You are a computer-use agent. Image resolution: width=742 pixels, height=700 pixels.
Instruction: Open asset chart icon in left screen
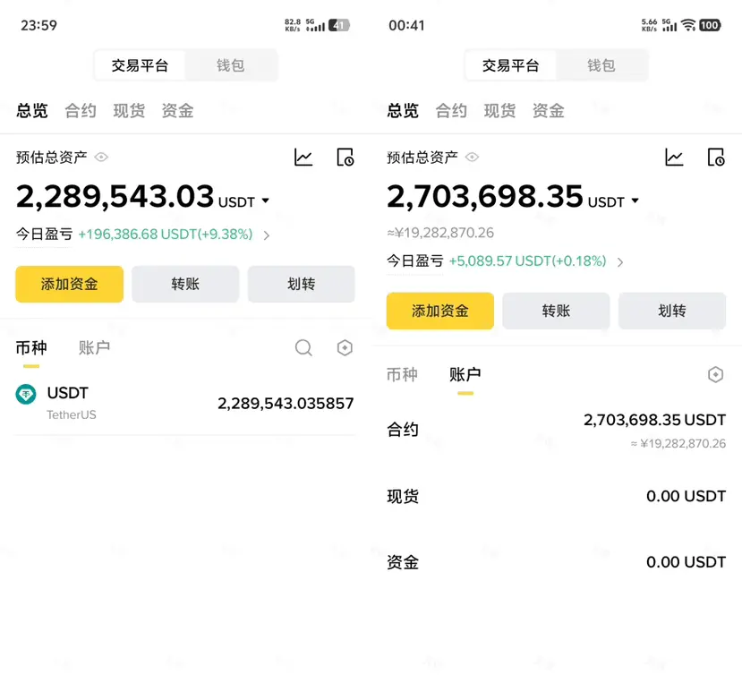(x=303, y=158)
